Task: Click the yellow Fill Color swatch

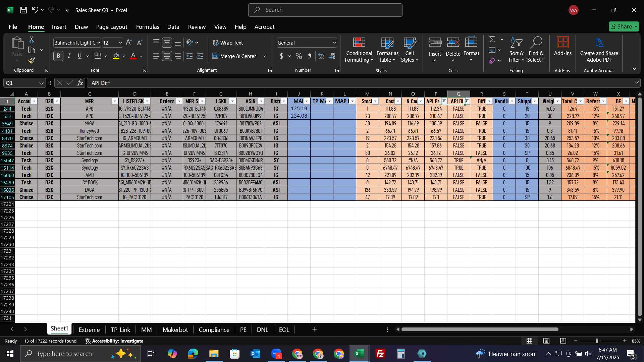Action: point(116,56)
